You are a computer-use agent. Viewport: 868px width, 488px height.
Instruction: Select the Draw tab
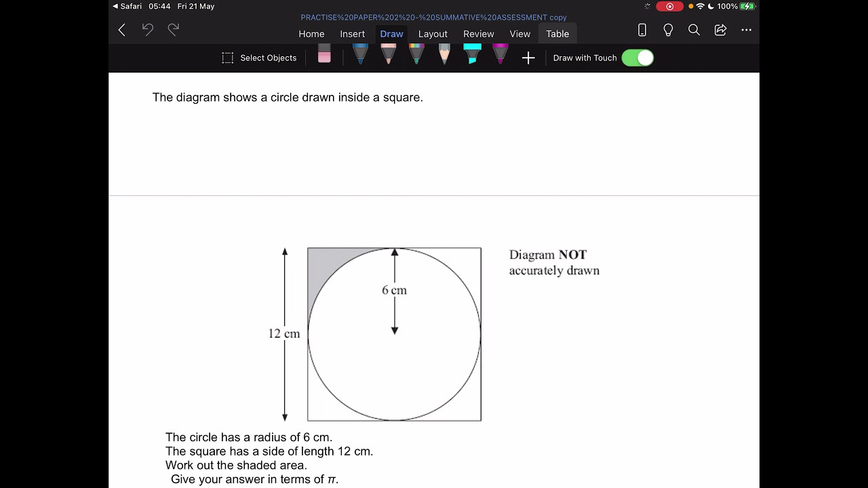[x=391, y=34]
